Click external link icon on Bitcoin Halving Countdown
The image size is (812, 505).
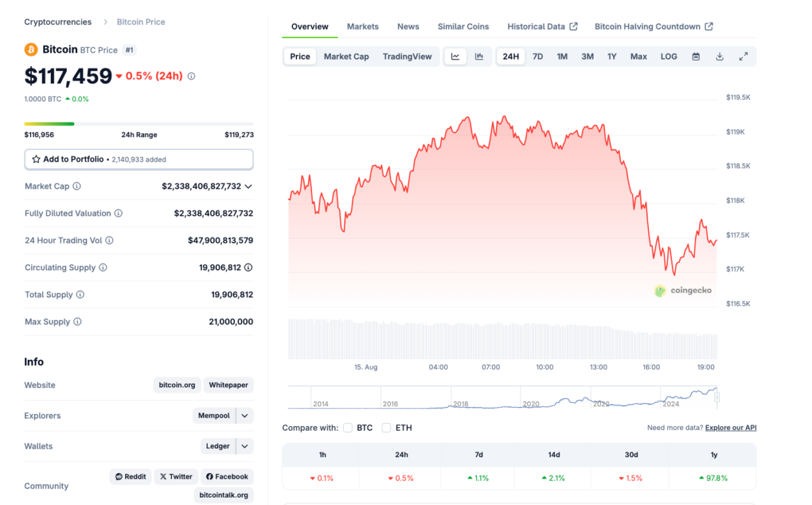point(708,26)
